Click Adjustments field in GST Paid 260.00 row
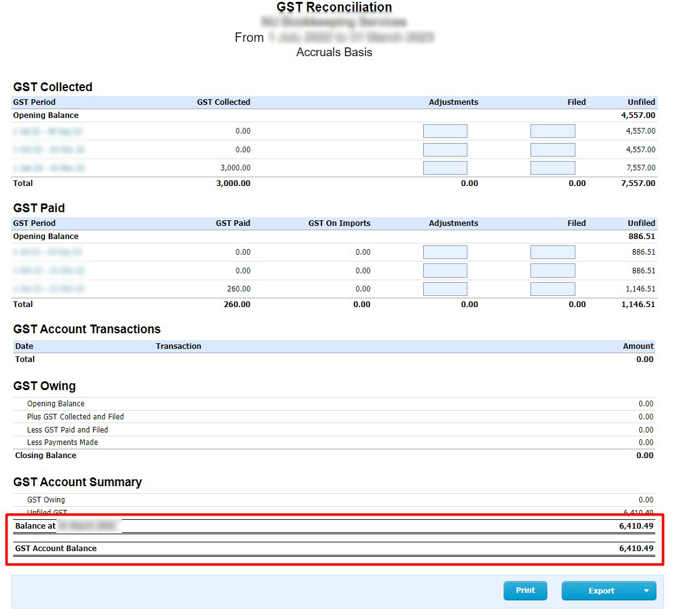 pos(445,289)
